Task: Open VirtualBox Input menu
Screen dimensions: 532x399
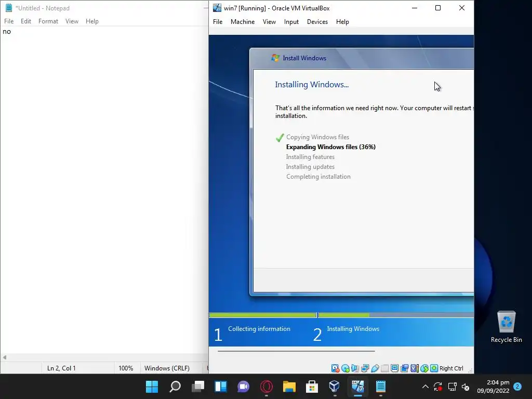Action: [x=291, y=22]
